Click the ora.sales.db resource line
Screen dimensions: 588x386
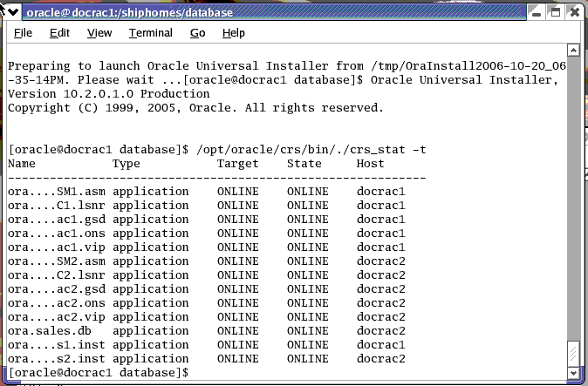coord(206,331)
